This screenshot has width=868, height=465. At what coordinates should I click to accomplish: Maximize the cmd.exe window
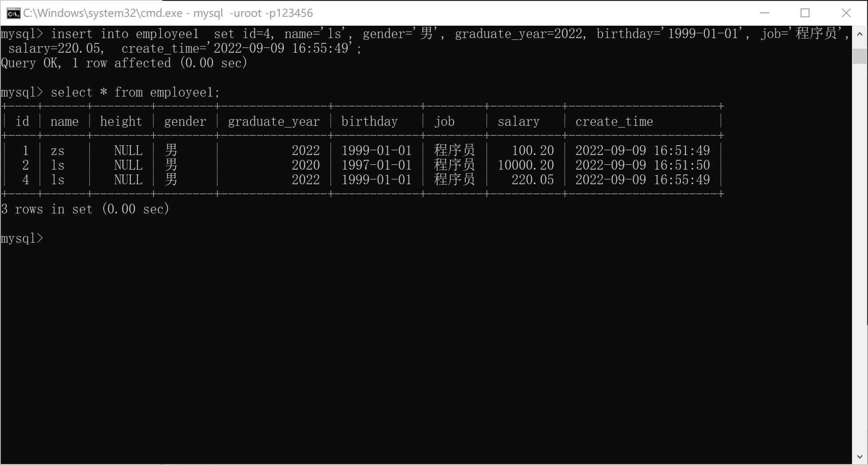click(805, 13)
